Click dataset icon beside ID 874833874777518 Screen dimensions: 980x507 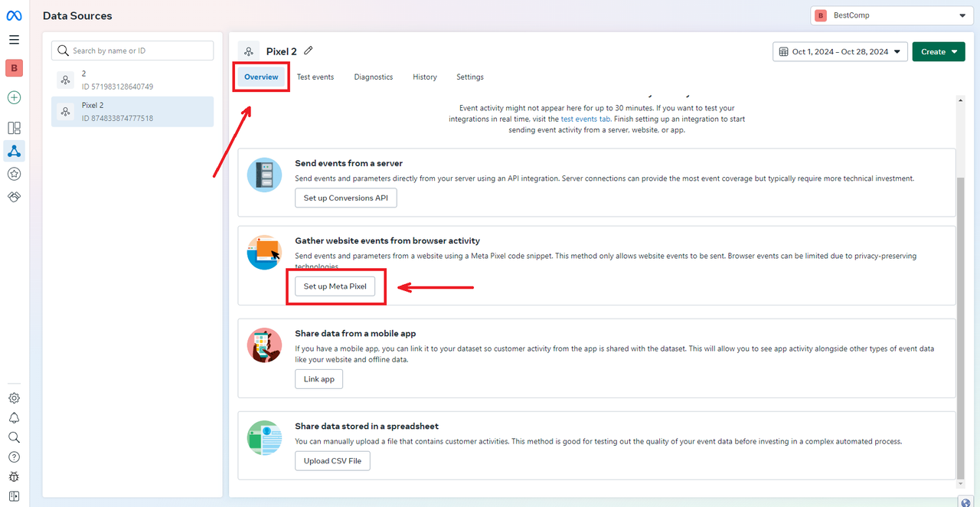[65, 112]
